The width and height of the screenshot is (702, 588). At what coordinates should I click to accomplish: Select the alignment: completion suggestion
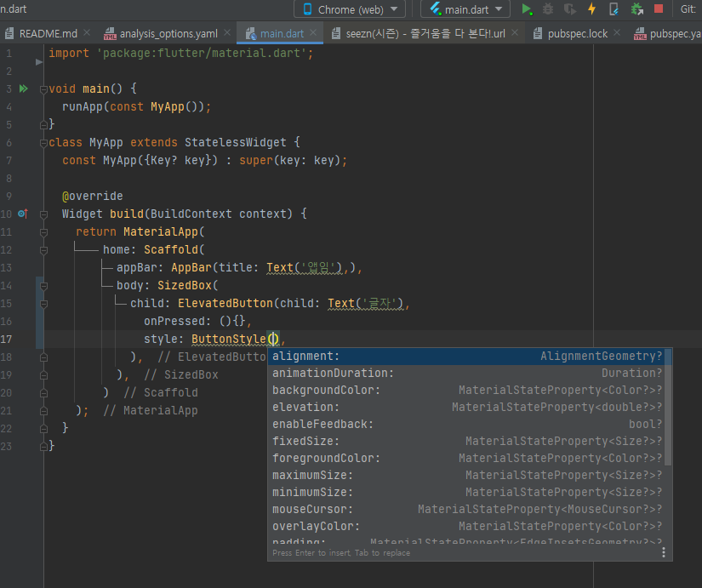click(x=466, y=356)
